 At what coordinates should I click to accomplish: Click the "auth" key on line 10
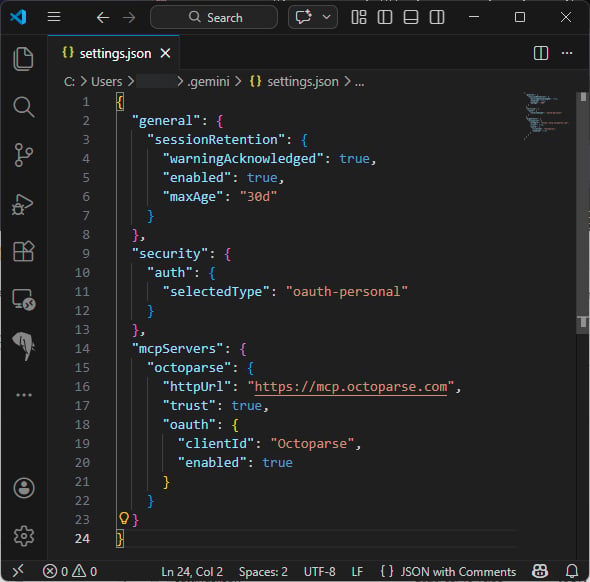click(x=170, y=272)
